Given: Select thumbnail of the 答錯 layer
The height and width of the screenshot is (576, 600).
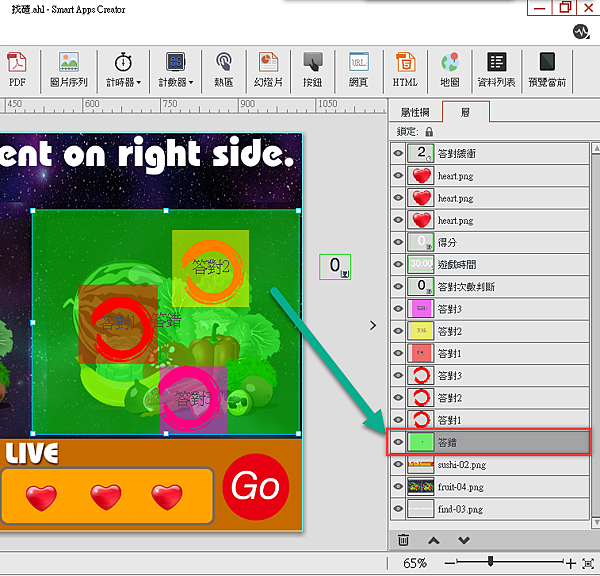Looking at the screenshot, I should click(421, 442).
